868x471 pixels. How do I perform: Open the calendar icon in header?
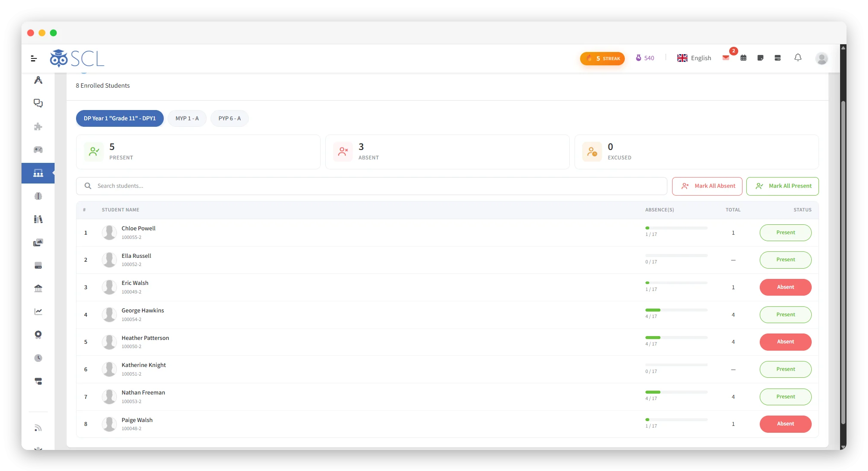[743, 58]
